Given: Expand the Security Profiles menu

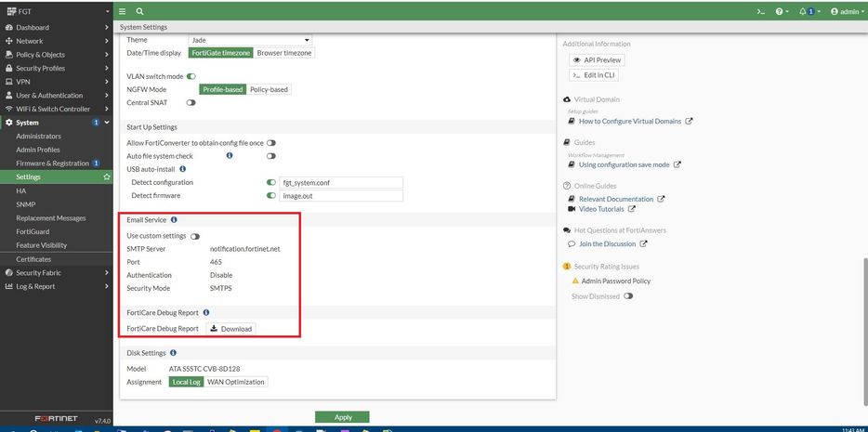Looking at the screenshot, I should point(57,68).
